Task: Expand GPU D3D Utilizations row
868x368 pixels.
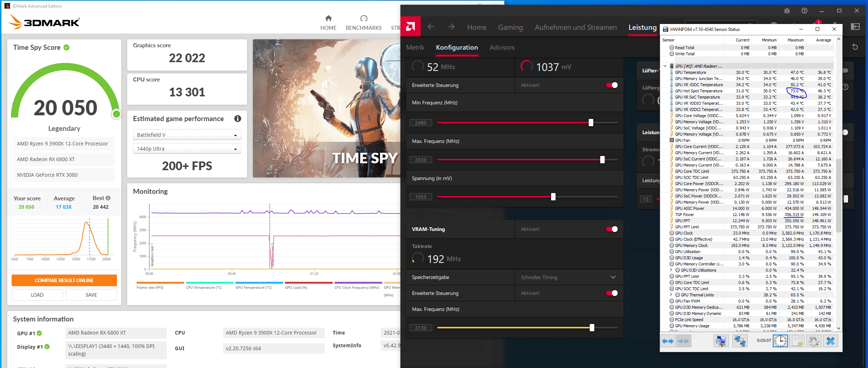Action: pos(671,270)
